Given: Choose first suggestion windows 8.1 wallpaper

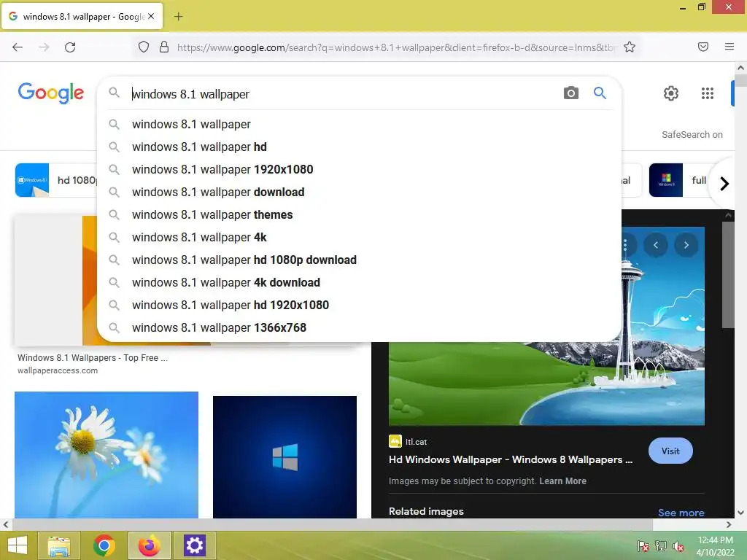Looking at the screenshot, I should pyautogui.click(x=360, y=124).
